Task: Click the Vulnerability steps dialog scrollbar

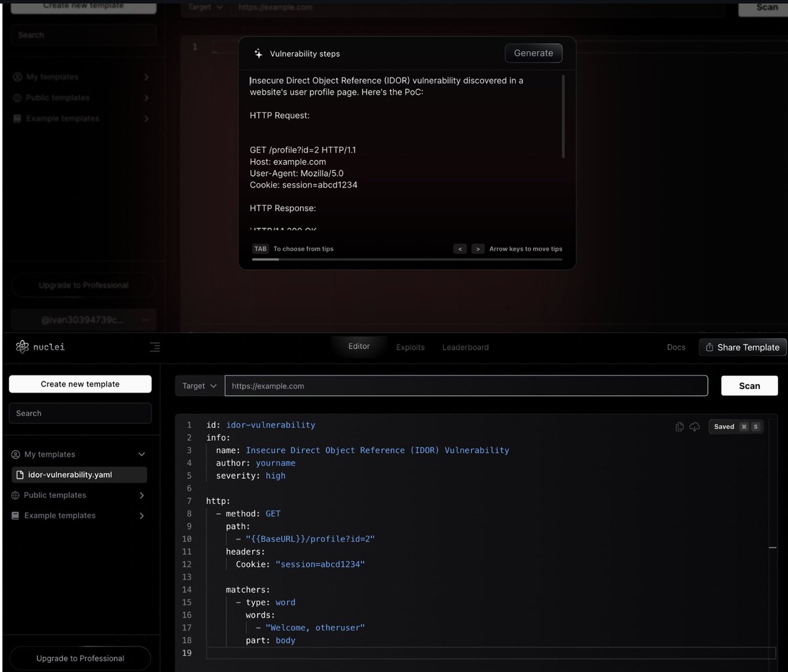Action: (563, 115)
